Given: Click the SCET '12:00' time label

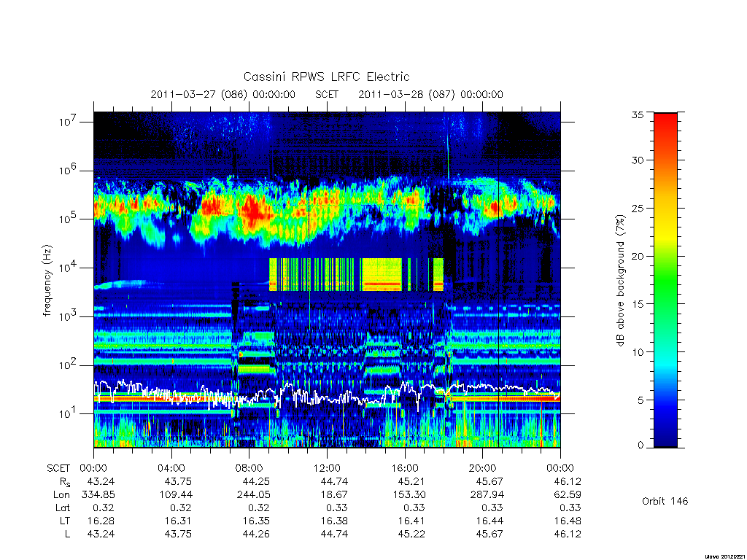Looking at the screenshot, I should click(327, 468).
